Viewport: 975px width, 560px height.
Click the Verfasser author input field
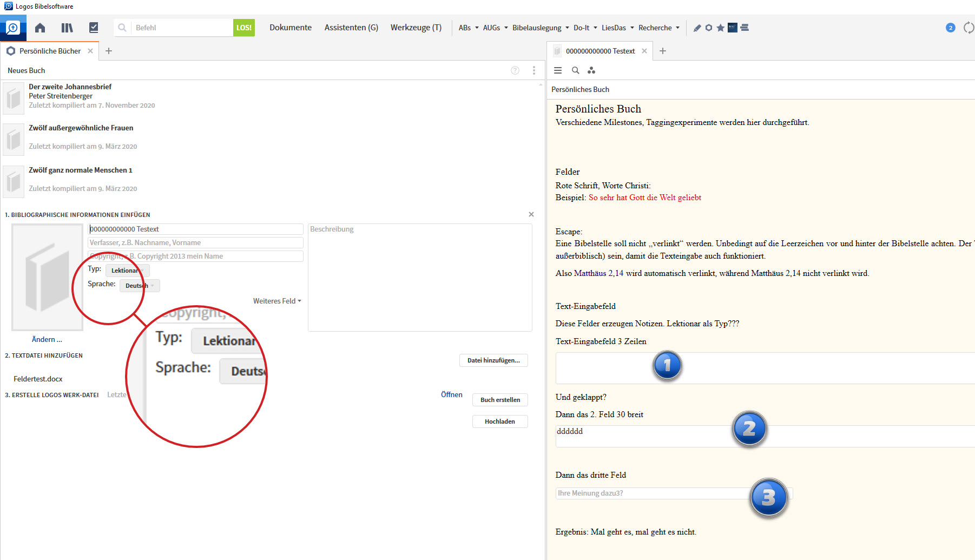pos(195,242)
